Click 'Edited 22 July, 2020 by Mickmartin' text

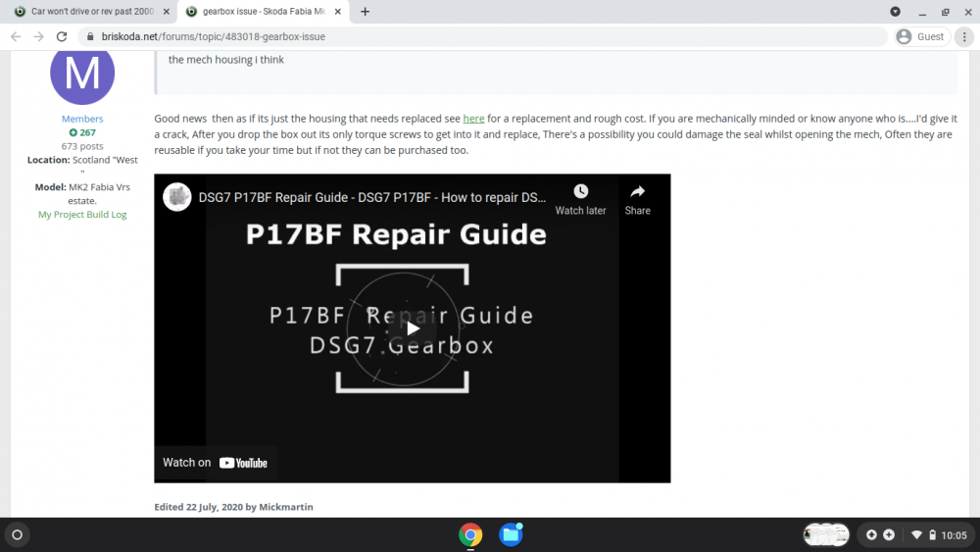[x=234, y=507]
